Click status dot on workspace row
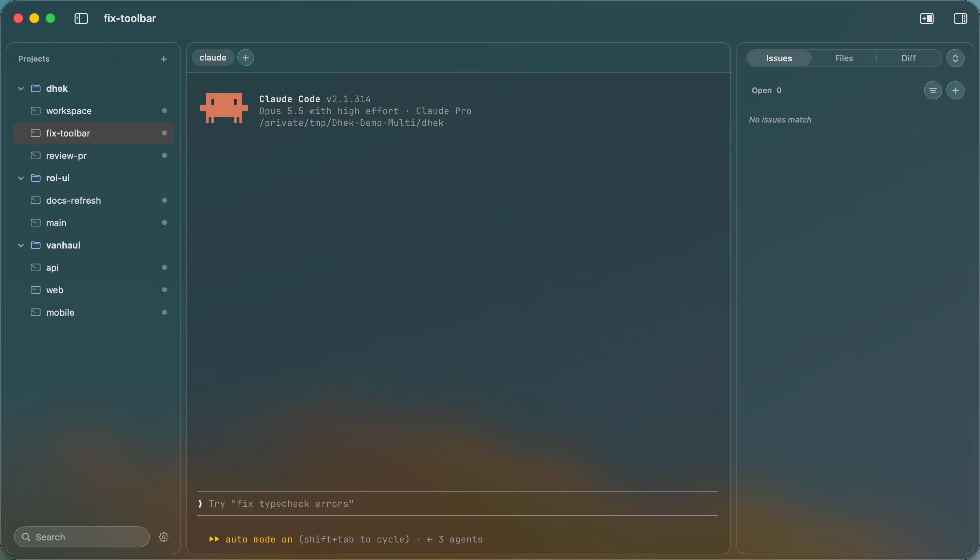 point(164,111)
